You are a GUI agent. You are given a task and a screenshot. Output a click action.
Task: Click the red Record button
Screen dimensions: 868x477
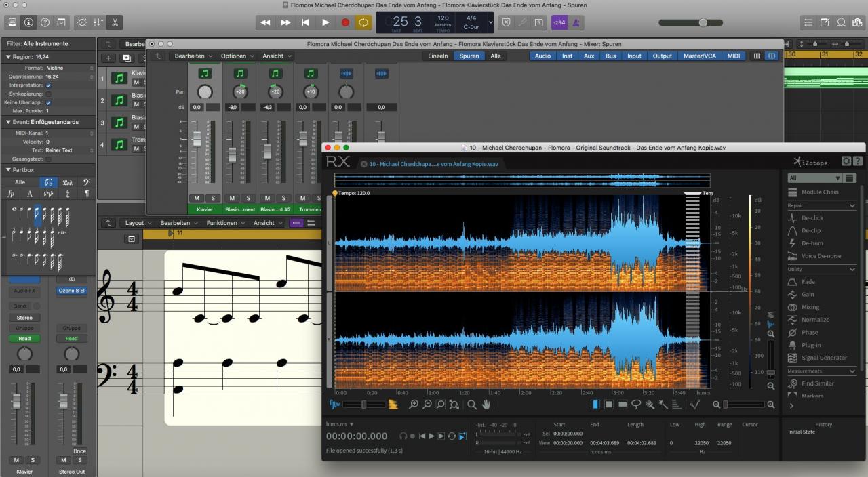tap(344, 22)
